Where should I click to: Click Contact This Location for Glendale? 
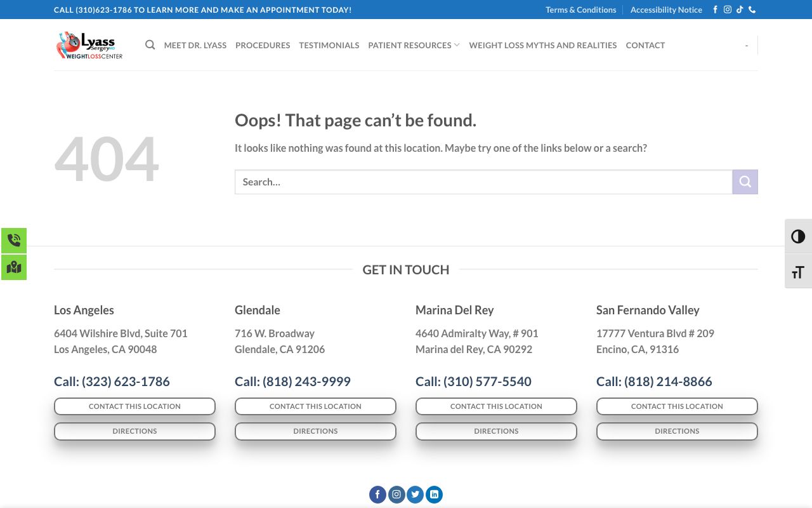[315, 406]
